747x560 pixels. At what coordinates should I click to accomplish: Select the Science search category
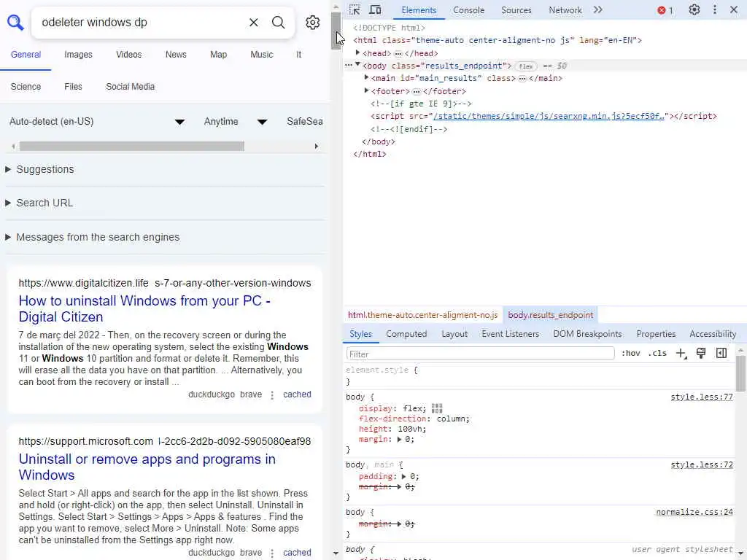coord(26,87)
